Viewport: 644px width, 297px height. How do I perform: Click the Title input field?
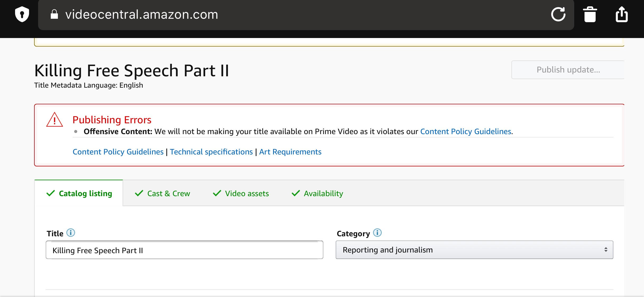185,250
